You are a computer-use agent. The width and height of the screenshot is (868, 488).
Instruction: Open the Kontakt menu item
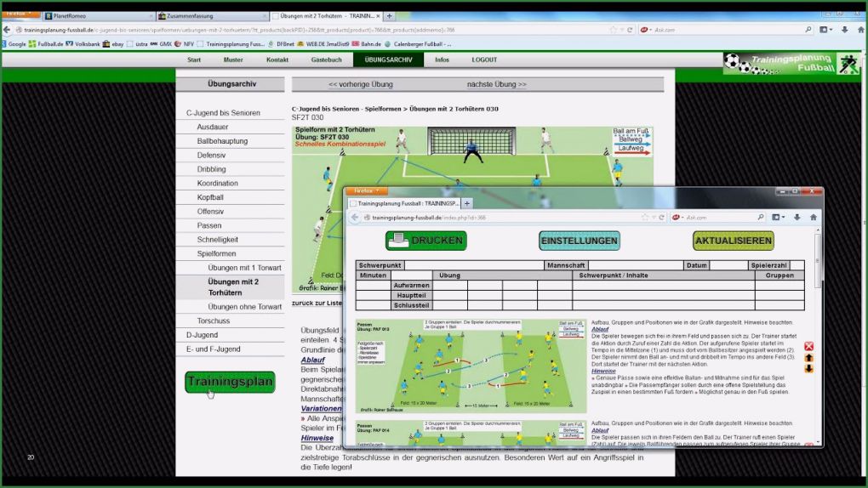[x=277, y=60]
